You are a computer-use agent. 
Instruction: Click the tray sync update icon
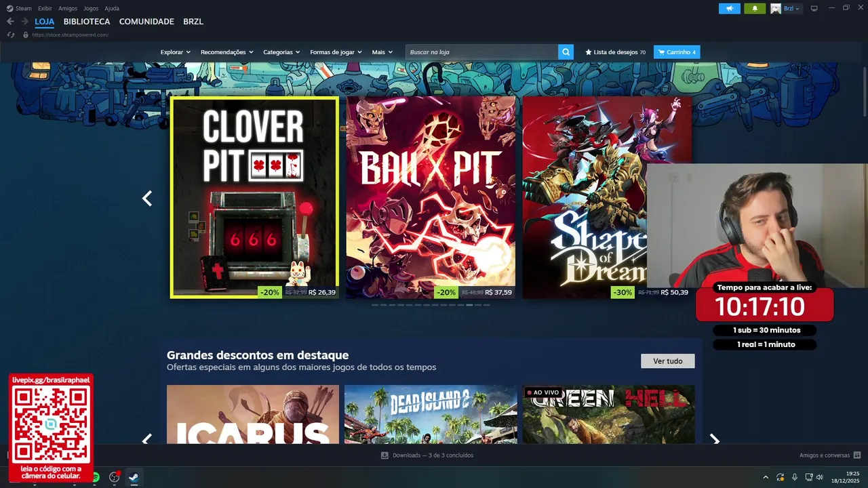781,477
